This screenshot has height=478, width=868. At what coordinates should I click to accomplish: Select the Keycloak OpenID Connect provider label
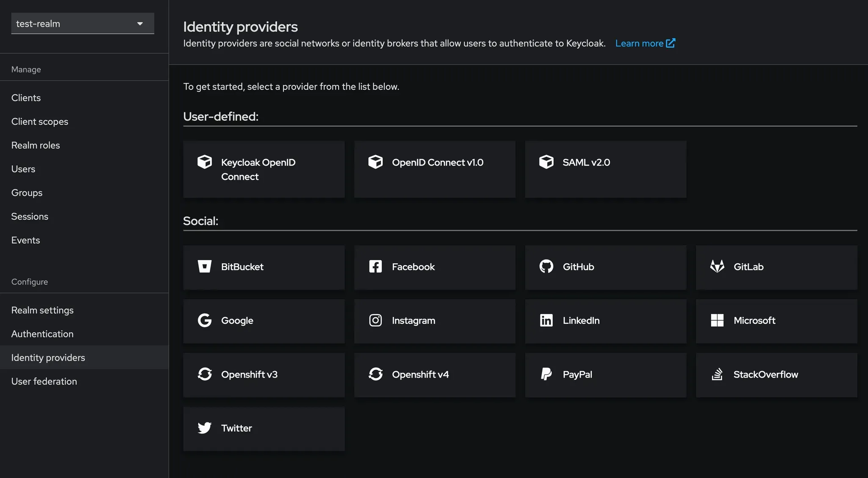[258, 170]
